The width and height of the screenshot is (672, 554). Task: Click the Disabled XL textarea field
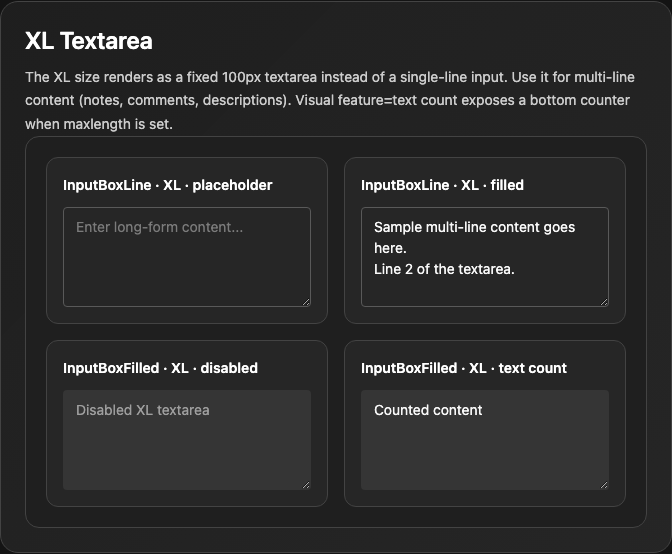[187, 440]
